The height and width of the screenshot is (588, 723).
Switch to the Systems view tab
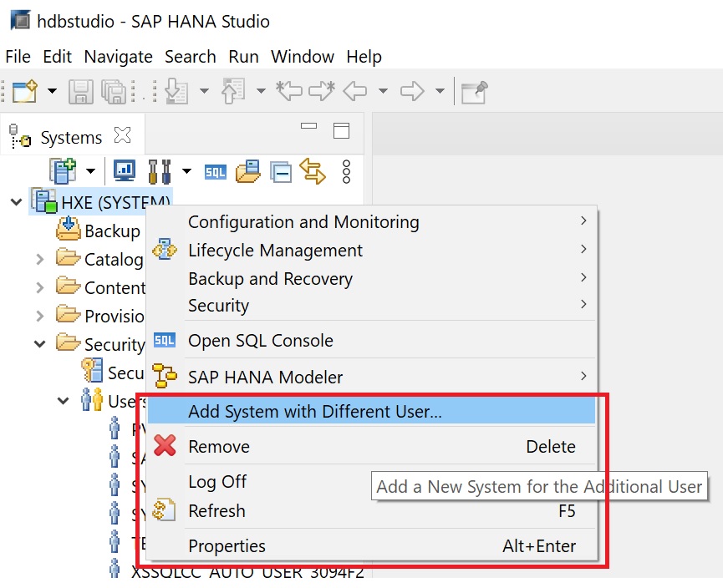[71, 137]
